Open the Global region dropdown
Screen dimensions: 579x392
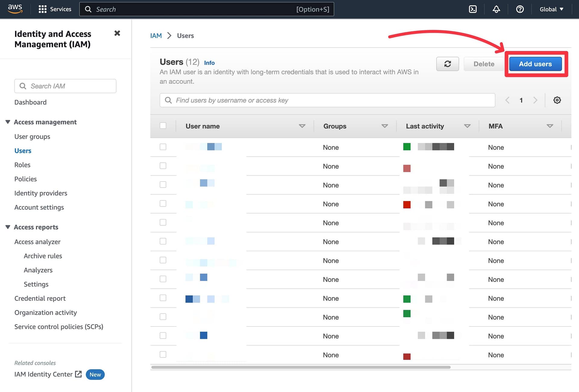pyautogui.click(x=551, y=9)
